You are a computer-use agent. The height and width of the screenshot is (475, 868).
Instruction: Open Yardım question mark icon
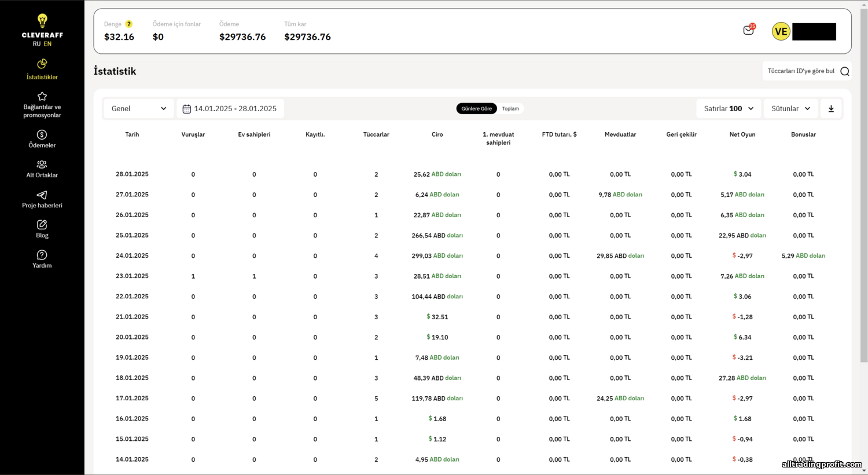(x=42, y=255)
